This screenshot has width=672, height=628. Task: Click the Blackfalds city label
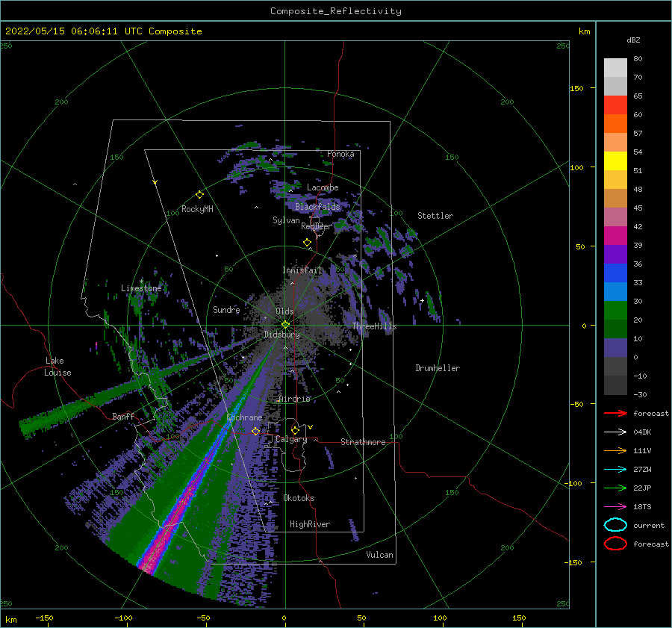click(x=317, y=207)
